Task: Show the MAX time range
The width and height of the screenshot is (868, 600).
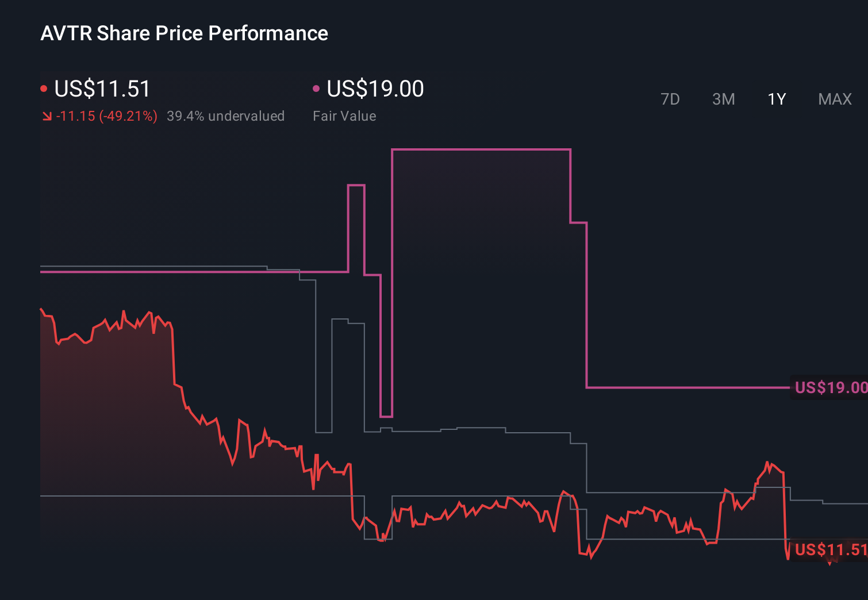Action: click(835, 99)
